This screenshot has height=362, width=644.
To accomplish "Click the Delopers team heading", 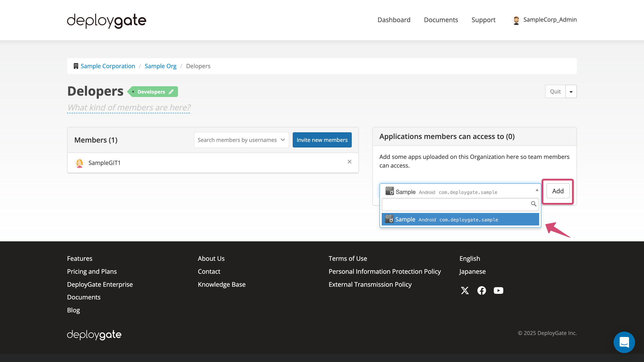I will pos(95,91).
